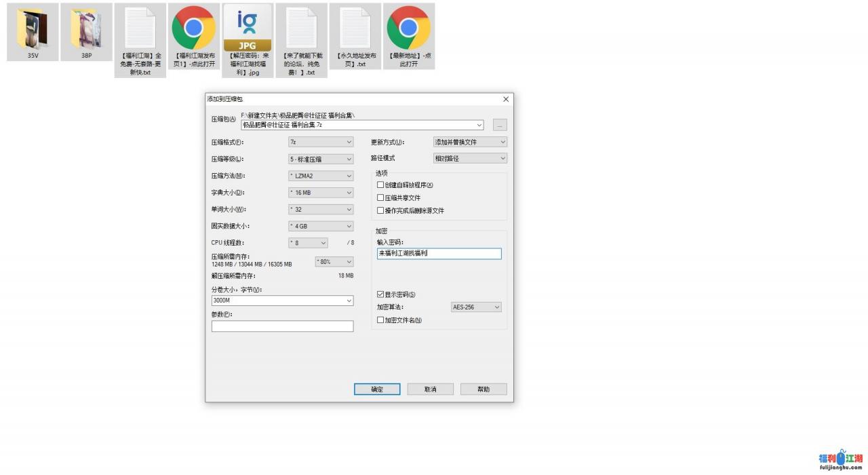This screenshot has width=868, height=475.
Task: Click the Chrome shortcut 最新地址-点此打开
Action: (408, 28)
